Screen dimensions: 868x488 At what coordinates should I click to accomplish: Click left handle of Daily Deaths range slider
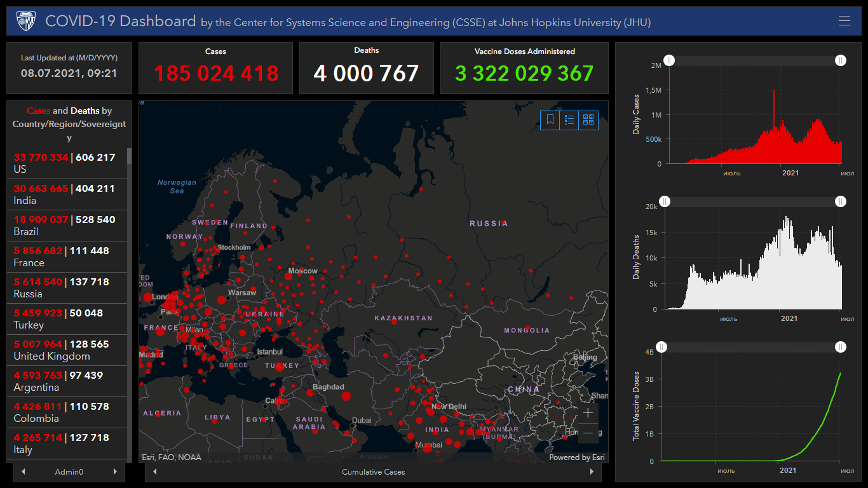coord(665,201)
